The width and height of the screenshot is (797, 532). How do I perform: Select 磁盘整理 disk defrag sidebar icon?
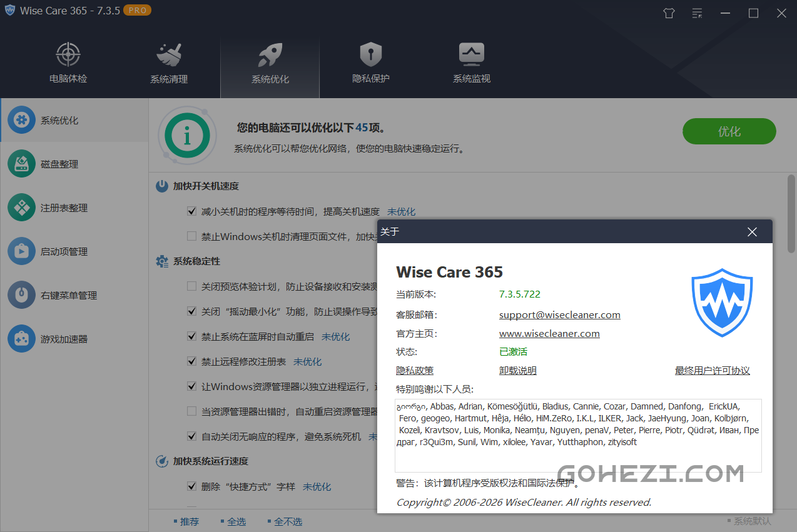tap(22, 164)
